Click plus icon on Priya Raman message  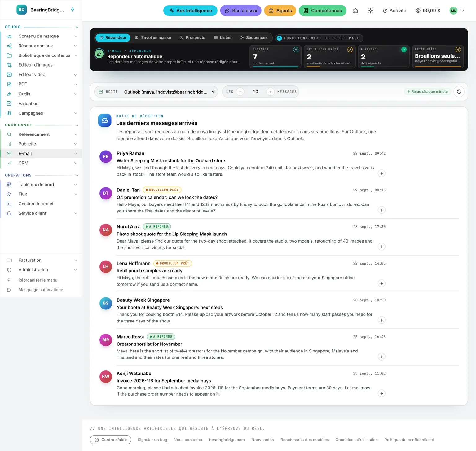[x=382, y=173]
